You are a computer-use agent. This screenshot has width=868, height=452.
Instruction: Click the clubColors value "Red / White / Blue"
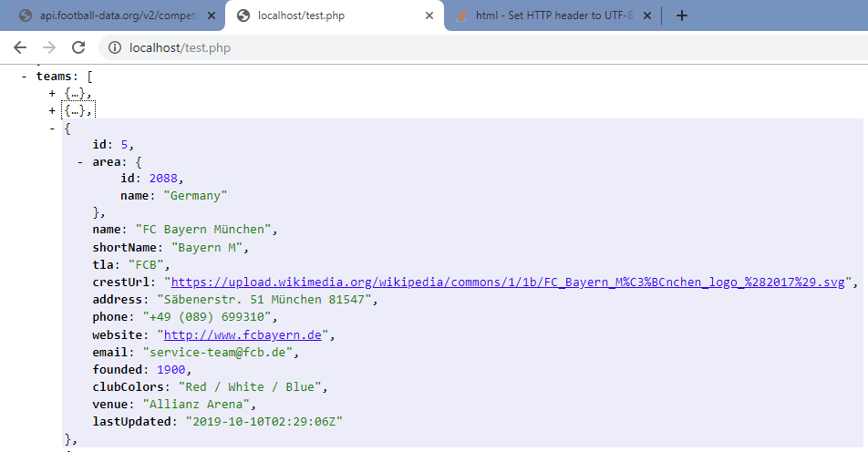coord(250,386)
